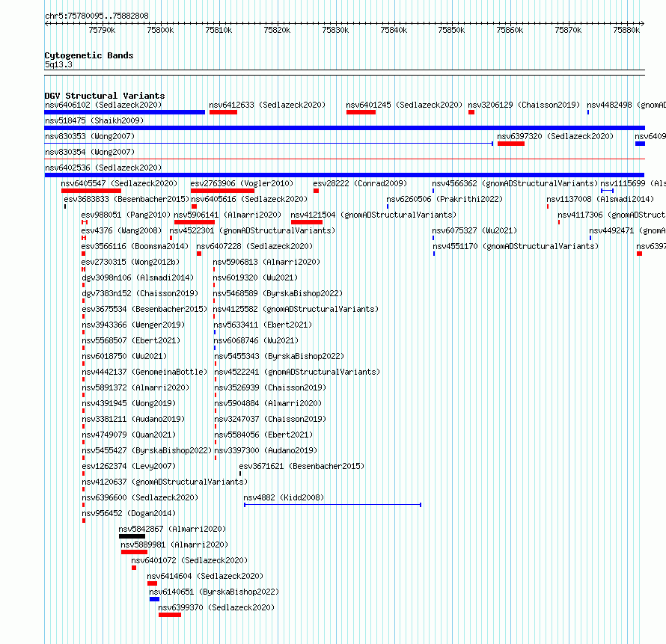
Task: Open nsv6397320 (Sedlazeck2020) label
Action: pyautogui.click(x=555, y=136)
